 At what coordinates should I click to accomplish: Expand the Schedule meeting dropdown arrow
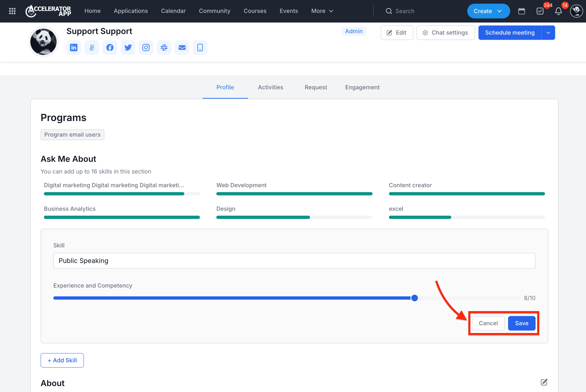[x=548, y=33]
